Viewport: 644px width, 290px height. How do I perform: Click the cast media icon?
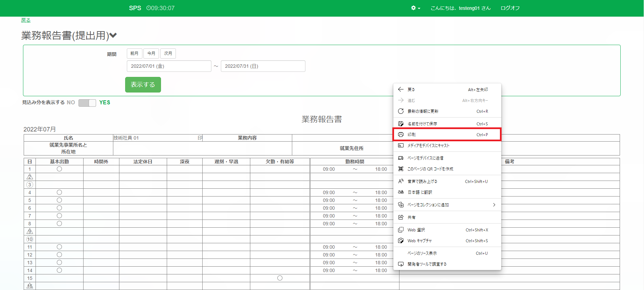pos(401,145)
